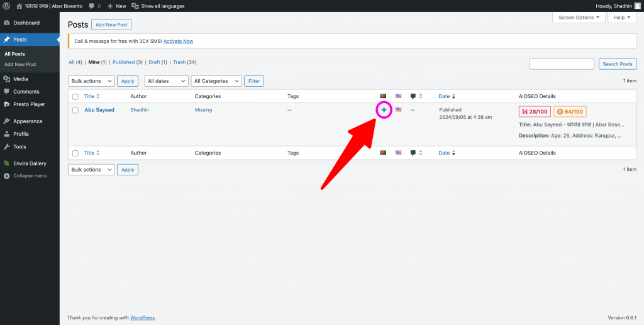Expand the All dates filter dropdown
Image resolution: width=644 pixels, height=325 pixels.
pyautogui.click(x=166, y=81)
